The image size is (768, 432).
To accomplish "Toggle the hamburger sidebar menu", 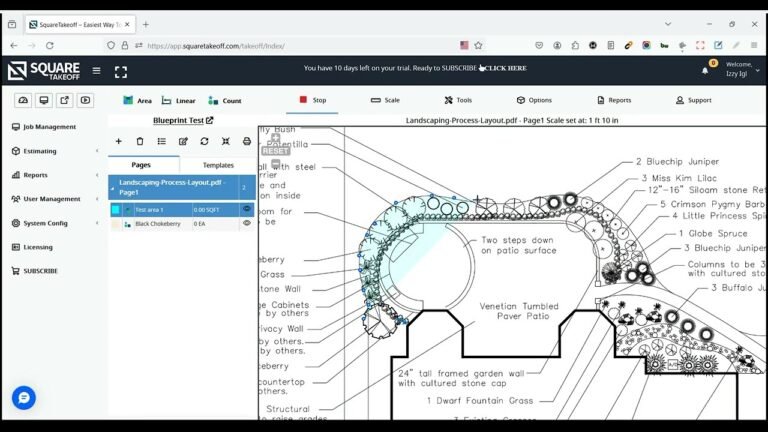I will click(x=96, y=71).
